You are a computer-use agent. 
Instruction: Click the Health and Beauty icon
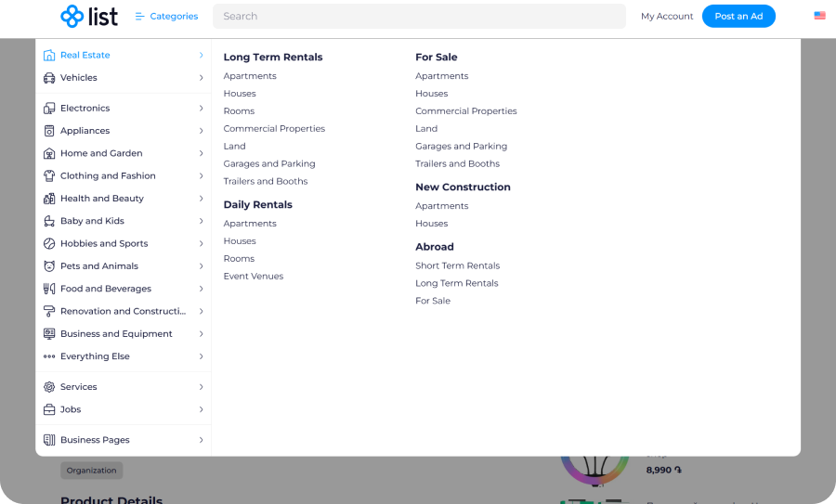(x=49, y=199)
